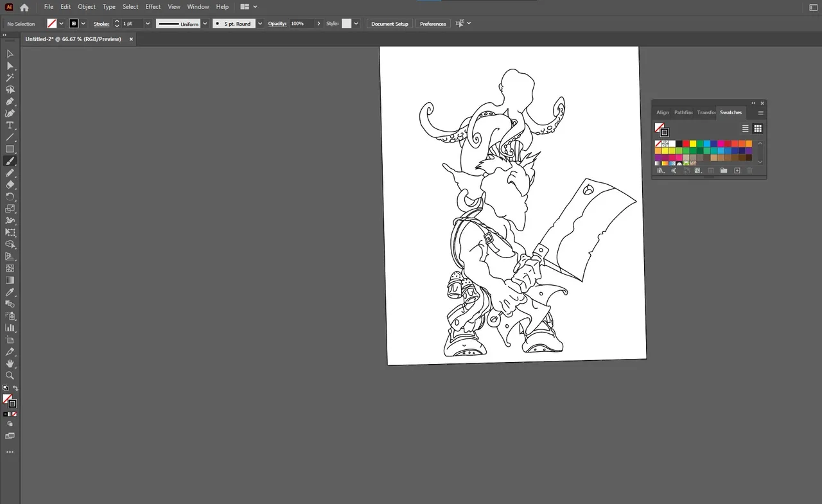The height and width of the screenshot is (504, 822).
Task: Switch Swatches panel to list view
Action: (x=746, y=128)
